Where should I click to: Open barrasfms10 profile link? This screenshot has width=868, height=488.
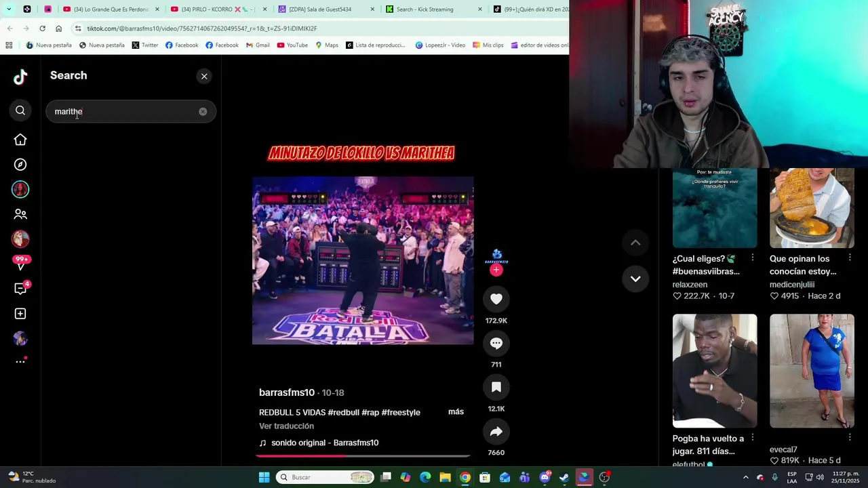287,392
